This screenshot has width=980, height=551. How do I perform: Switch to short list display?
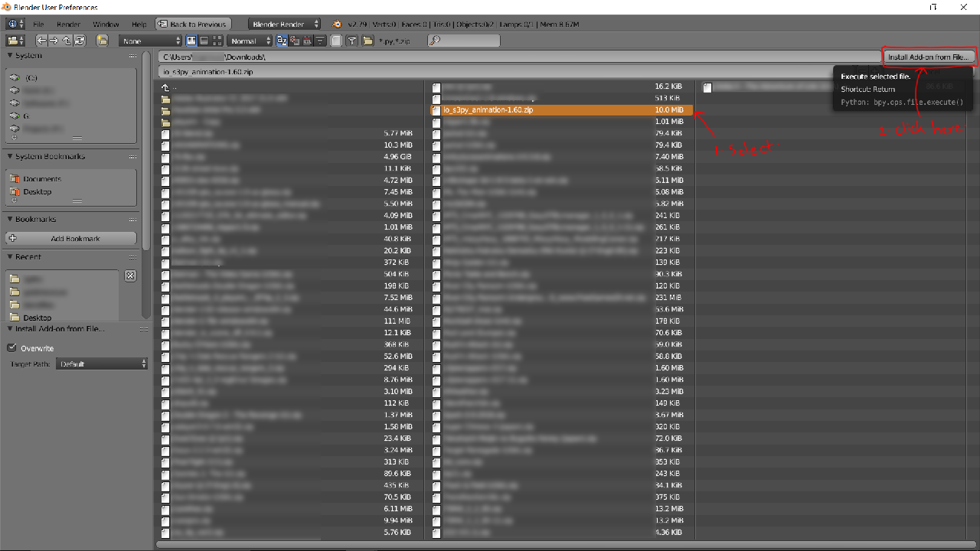[x=191, y=41]
